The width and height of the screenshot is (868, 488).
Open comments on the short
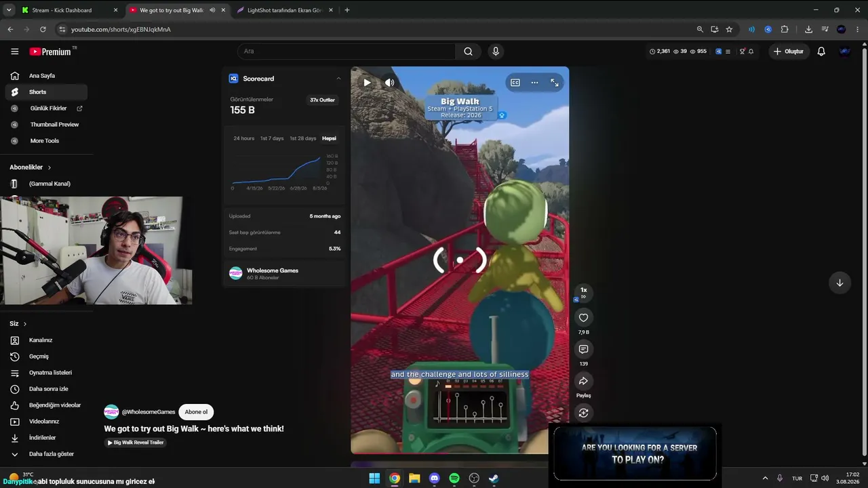[x=583, y=349]
